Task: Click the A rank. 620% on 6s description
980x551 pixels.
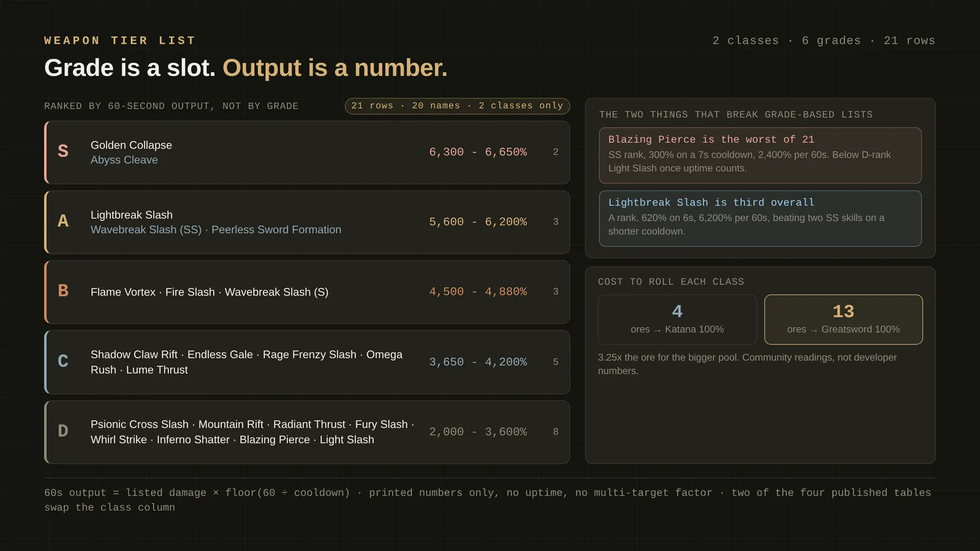Action: point(746,225)
